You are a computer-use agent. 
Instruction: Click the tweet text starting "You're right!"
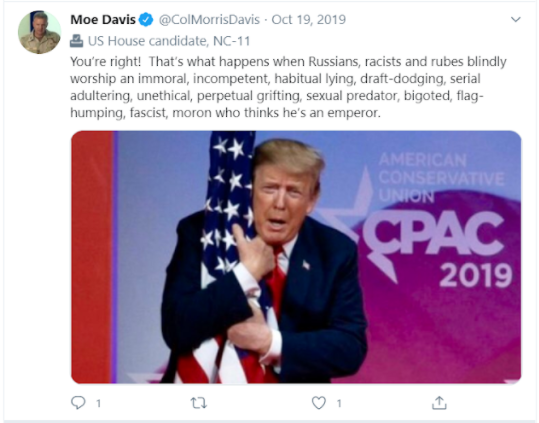[x=288, y=87]
